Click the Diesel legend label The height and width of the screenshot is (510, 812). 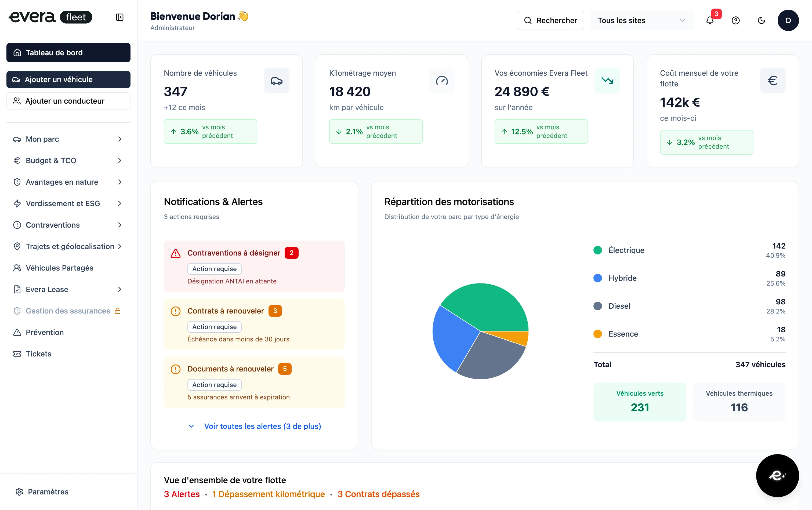coord(619,306)
